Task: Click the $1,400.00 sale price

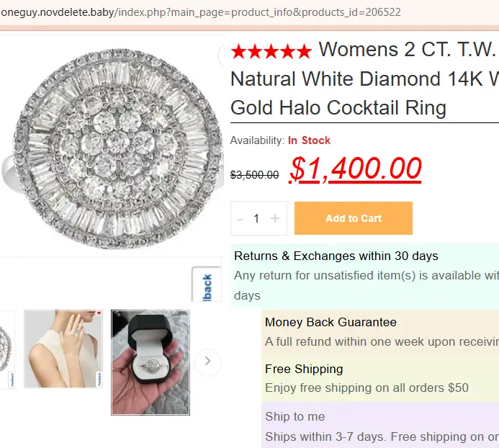Action: pyautogui.click(x=355, y=169)
